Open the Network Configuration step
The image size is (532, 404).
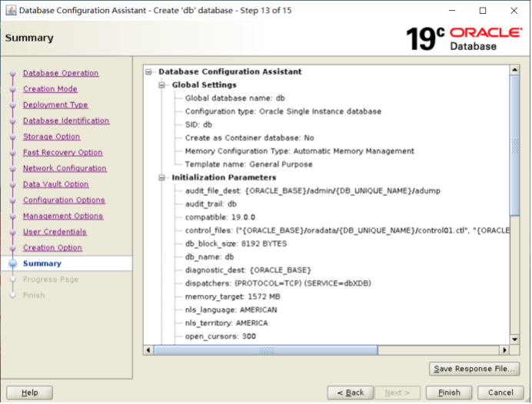coord(65,168)
